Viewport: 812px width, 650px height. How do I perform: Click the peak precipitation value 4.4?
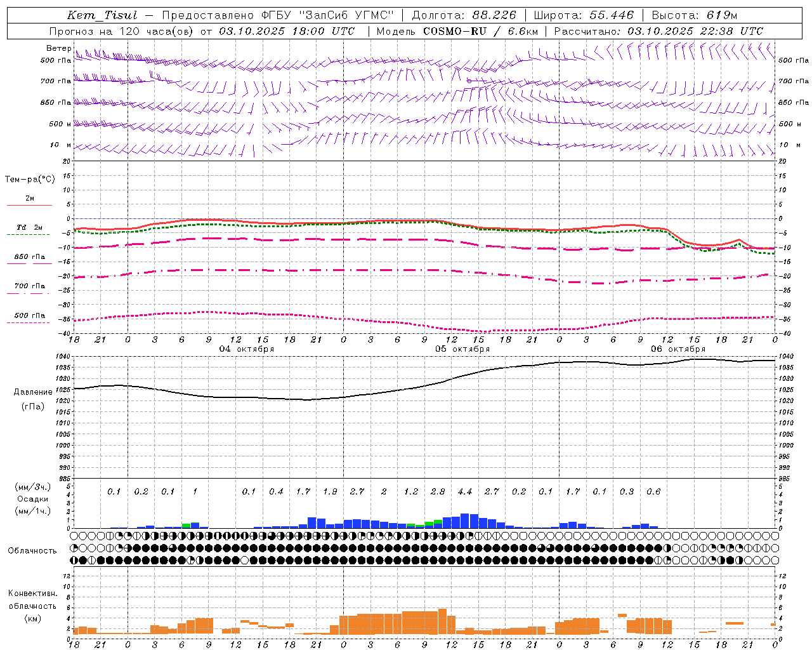[x=464, y=491]
